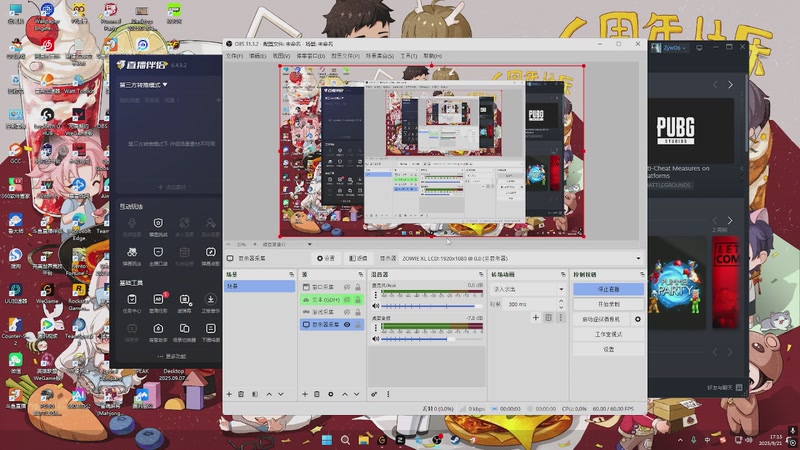Viewport: 800px width, 450px height.
Task: Open advanced audio properties gear in mixer
Action: point(374,394)
